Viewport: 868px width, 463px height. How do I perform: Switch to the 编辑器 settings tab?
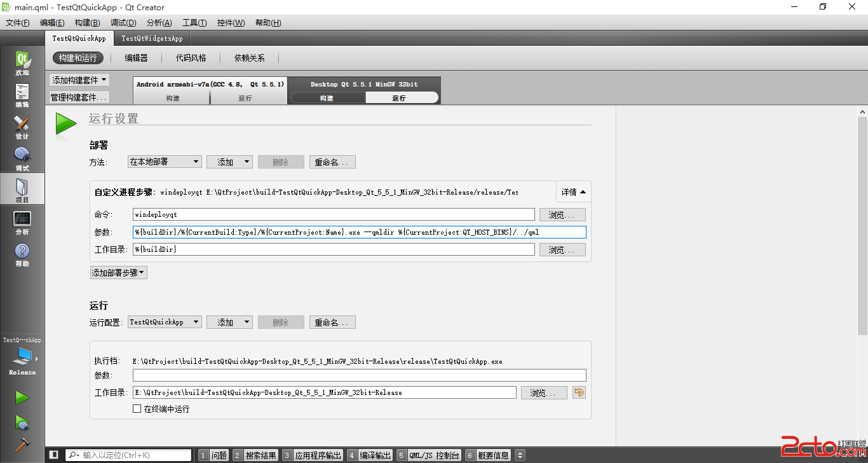(x=136, y=58)
